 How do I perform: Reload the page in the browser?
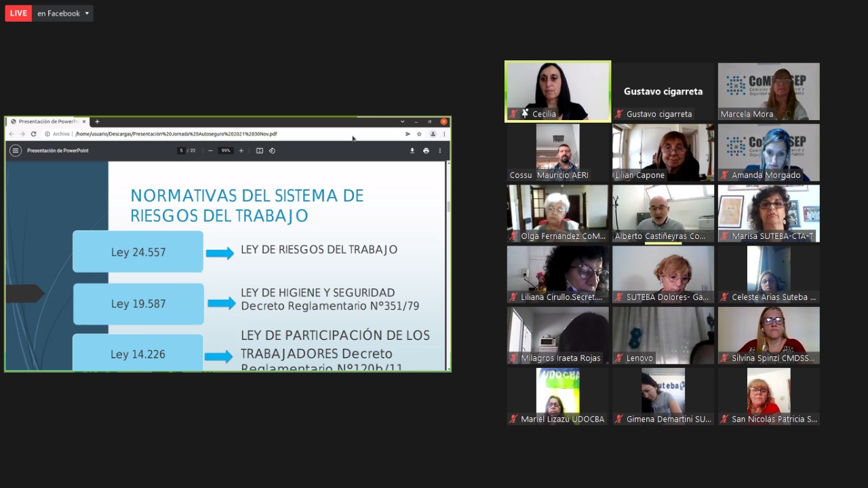[x=33, y=134]
